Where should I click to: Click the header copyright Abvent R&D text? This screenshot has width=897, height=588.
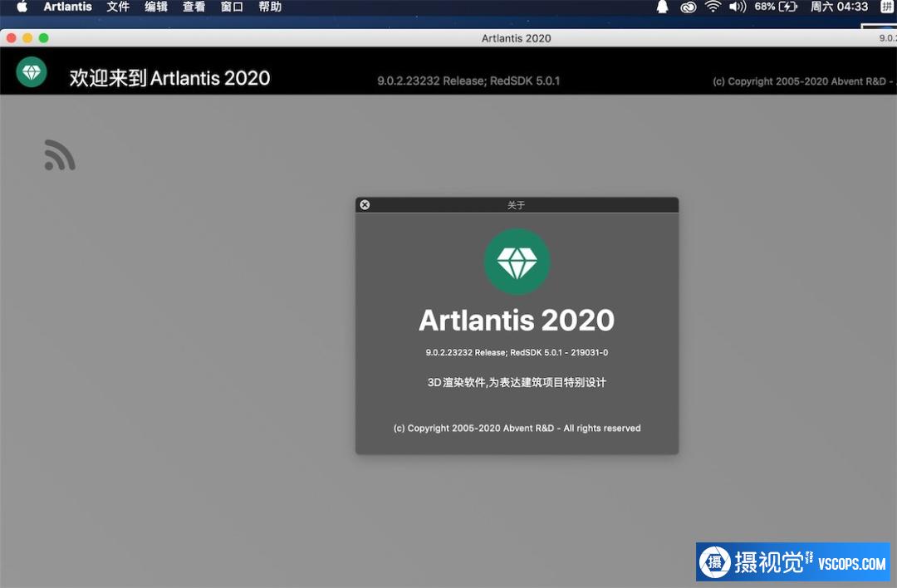coord(804,81)
